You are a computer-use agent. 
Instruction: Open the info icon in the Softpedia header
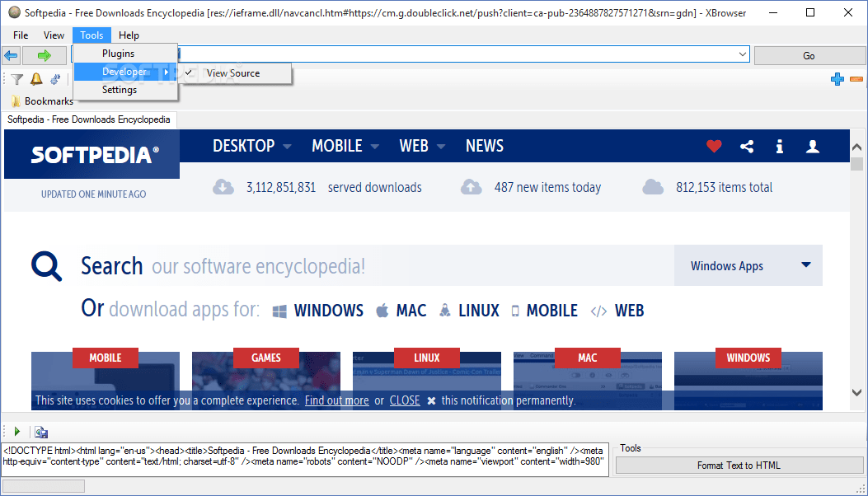[780, 146]
